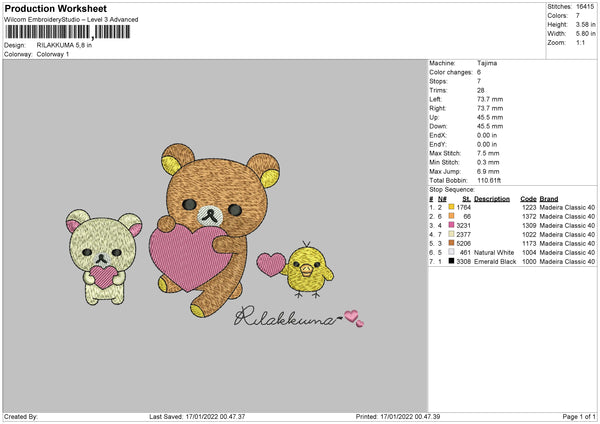This screenshot has width=600, height=424.
Task: Select the Emerald Black thread swatch
Action: [452, 261]
